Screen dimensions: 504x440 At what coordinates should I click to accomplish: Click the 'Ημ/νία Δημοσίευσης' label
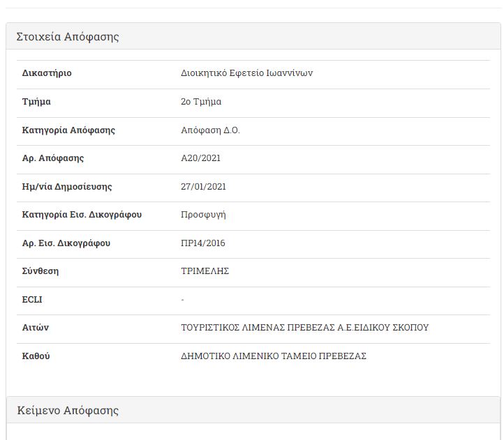pyautogui.click(x=67, y=187)
